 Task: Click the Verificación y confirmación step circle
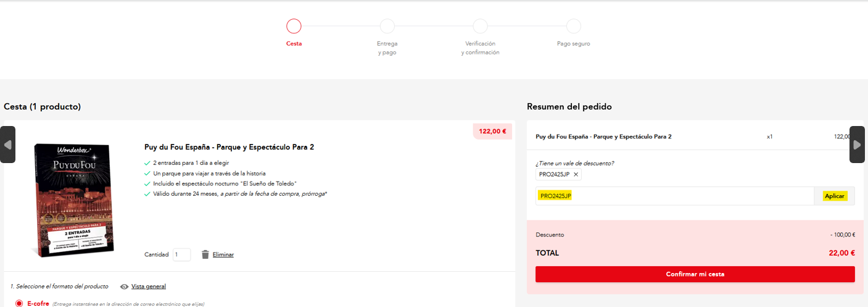click(x=480, y=26)
